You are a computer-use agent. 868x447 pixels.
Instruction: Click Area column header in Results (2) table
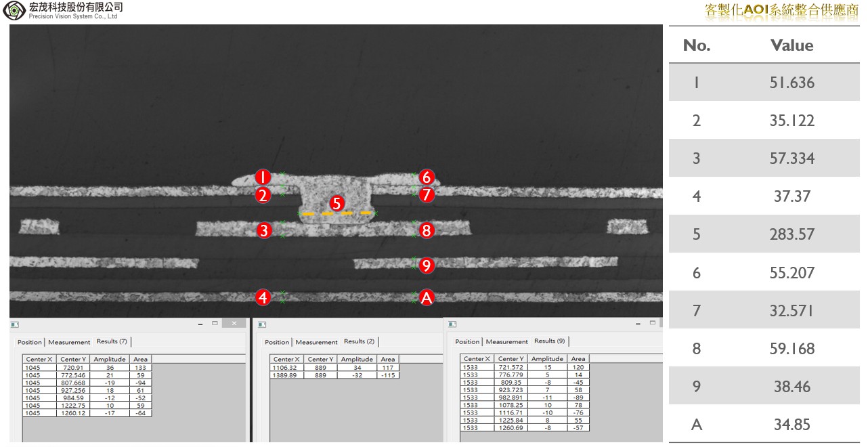[x=388, y=360]
